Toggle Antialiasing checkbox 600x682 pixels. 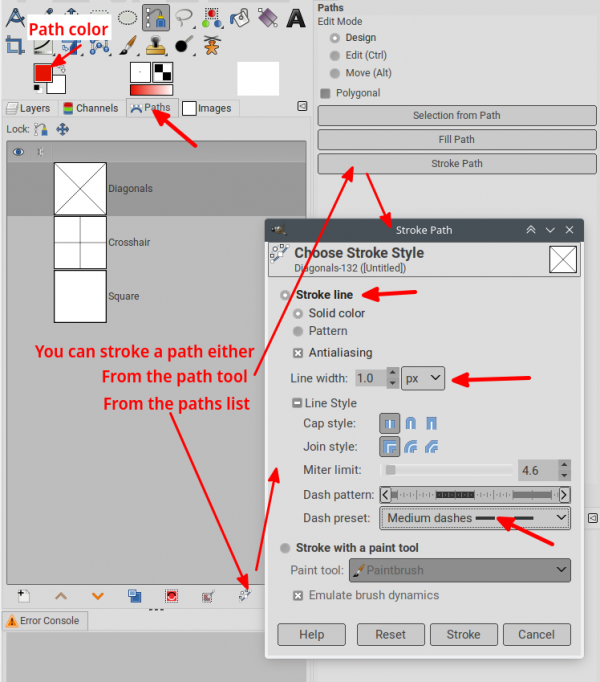[x=298, y=353]
